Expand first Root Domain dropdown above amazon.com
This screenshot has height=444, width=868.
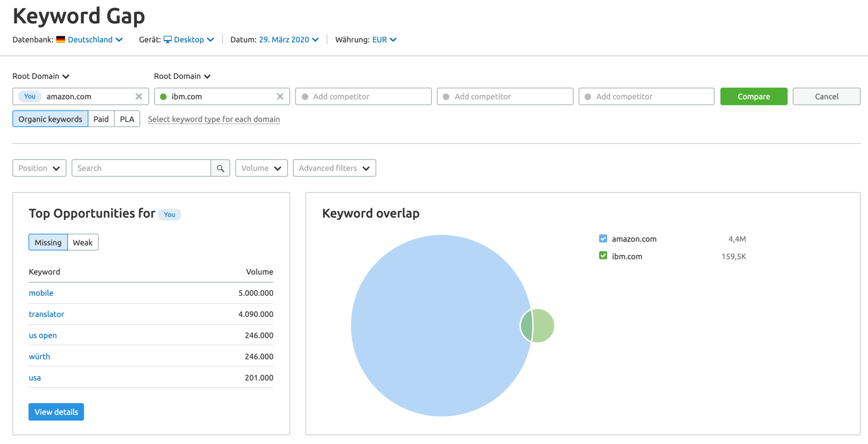pos(41,76)
